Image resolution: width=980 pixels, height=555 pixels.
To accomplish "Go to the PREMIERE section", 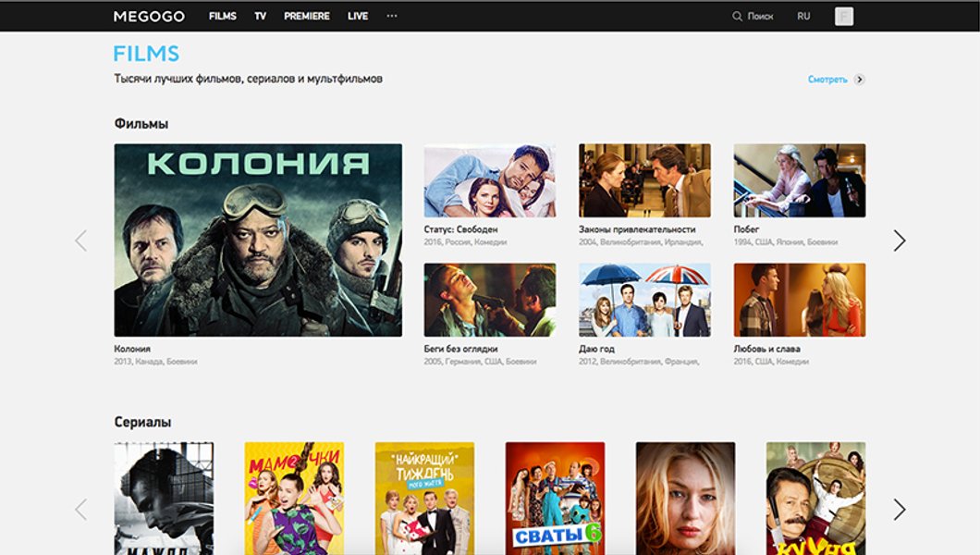I will [x=306, y=17].
